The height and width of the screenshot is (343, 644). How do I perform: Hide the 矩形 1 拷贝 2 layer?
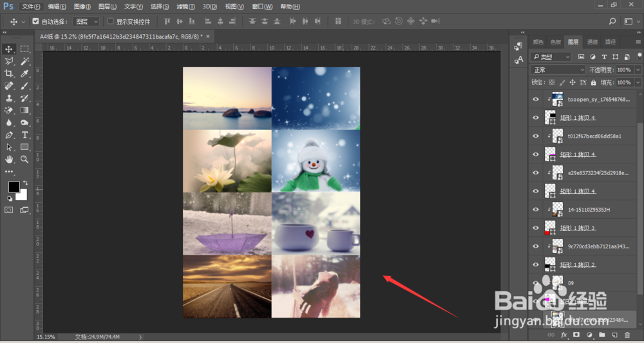point(536,264)
